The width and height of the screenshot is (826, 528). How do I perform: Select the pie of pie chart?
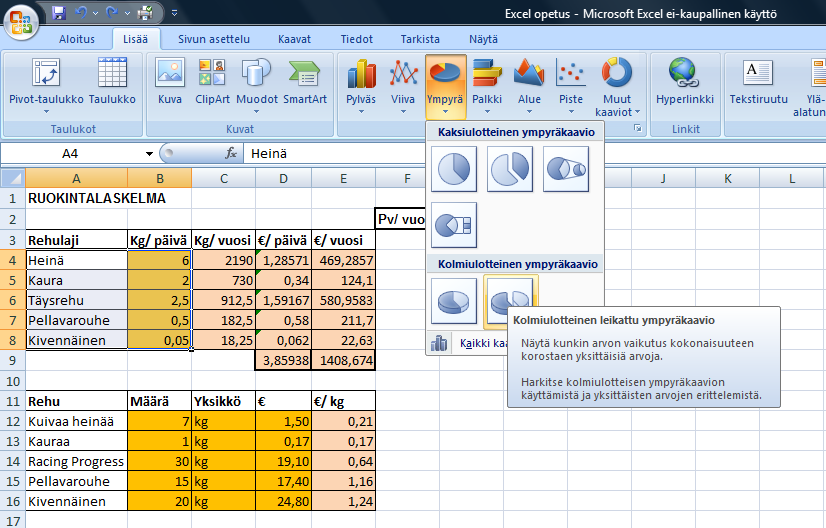566,169
